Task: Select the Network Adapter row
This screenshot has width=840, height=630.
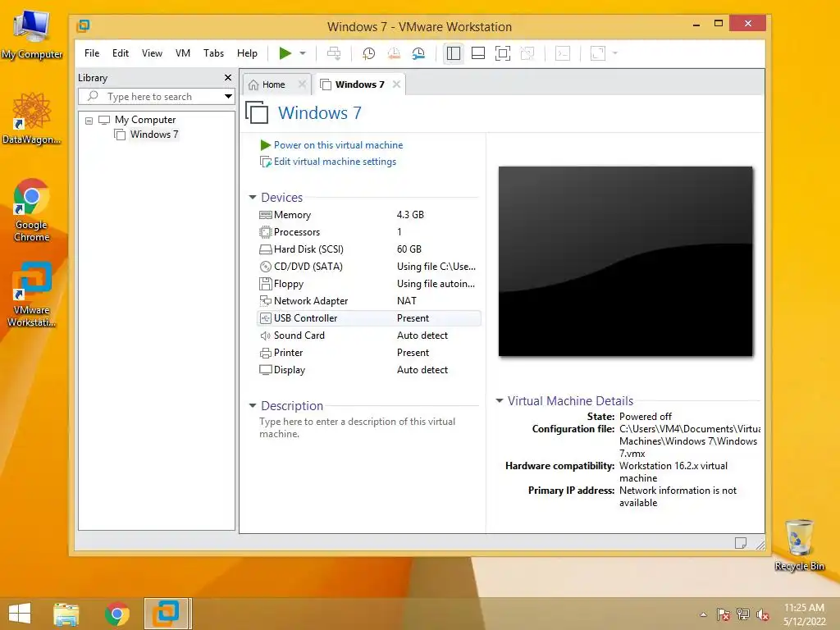Action: point(369,301)
